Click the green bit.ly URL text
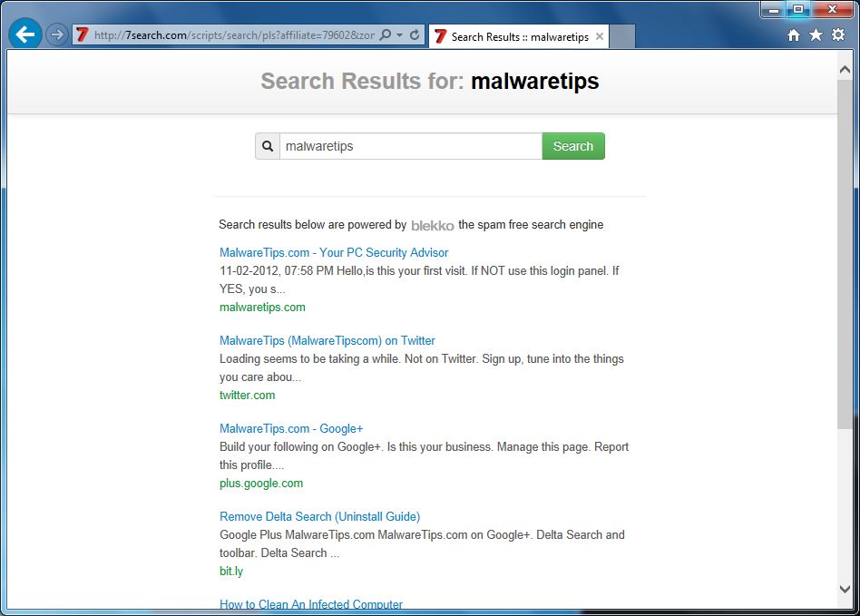This screenshot has height=616, width=860. click(x=231, y=571)
